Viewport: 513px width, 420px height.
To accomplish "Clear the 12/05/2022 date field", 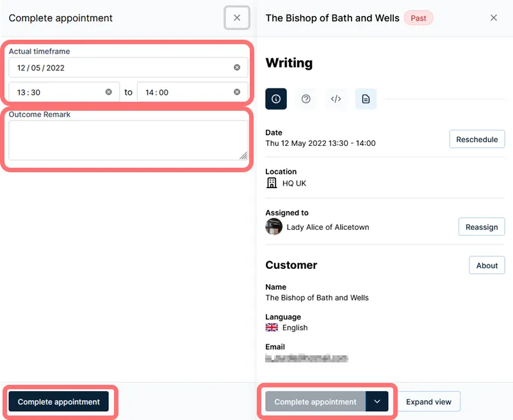I will (x=237, y=67).
